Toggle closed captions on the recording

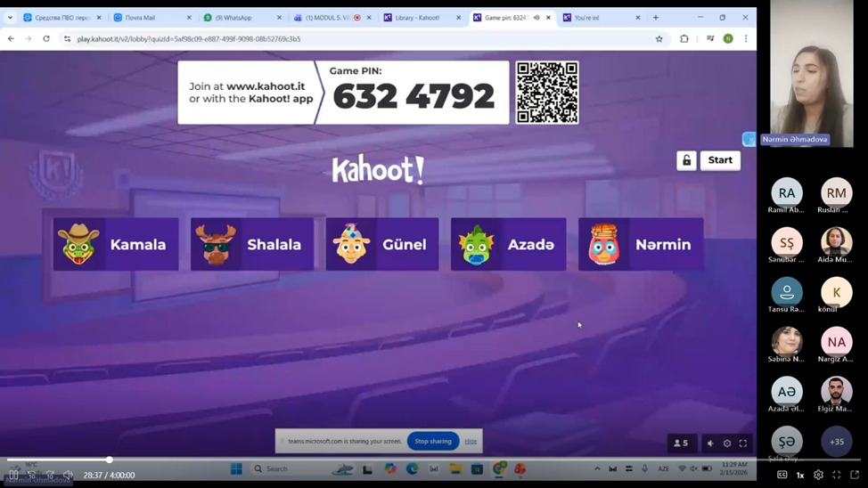coord(782,476)
